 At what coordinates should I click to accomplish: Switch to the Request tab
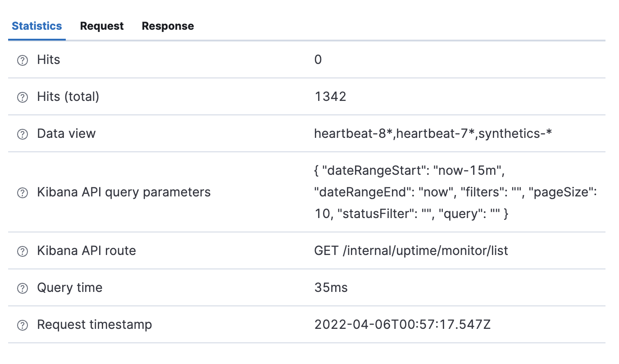[x=101, y=26]
